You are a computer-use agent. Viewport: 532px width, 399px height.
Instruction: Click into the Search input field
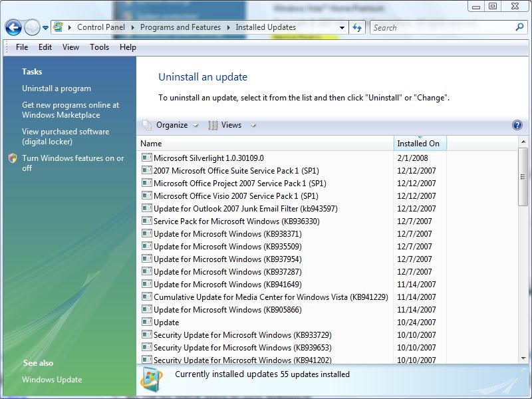442,27
